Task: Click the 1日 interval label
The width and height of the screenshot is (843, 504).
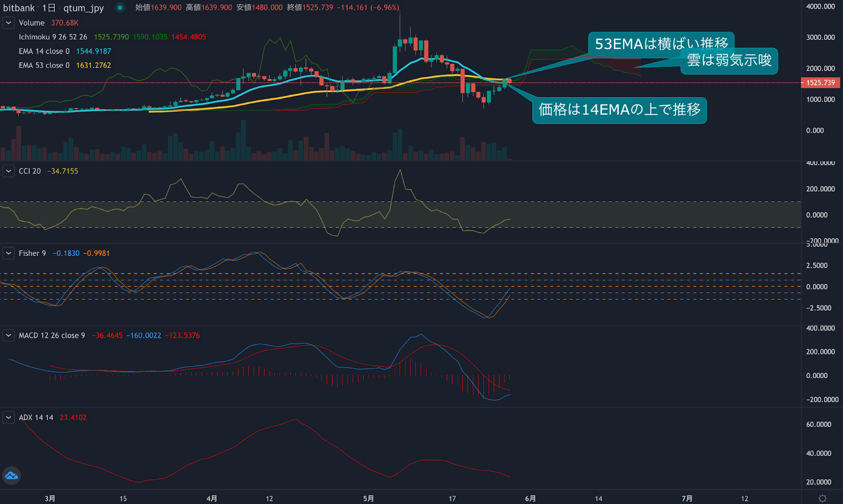Action: tap(48, 8)
